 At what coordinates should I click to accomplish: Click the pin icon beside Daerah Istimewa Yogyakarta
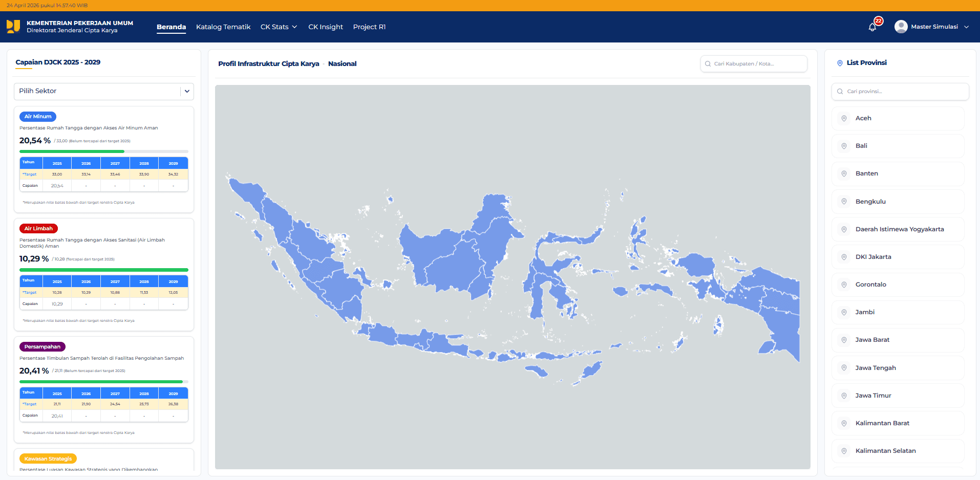coord(844,229)
